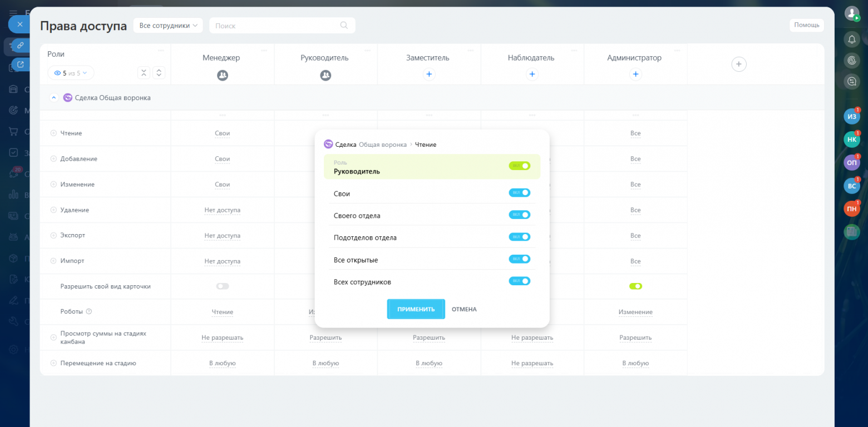The height and width of the screenshot is (427, 868).
Task: Collapse all sections icon in Роли
Action: click(144, 73)
